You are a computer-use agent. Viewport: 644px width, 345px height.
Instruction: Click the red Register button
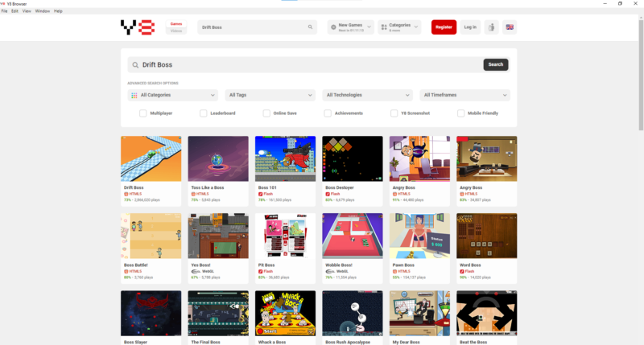(444, 27)
